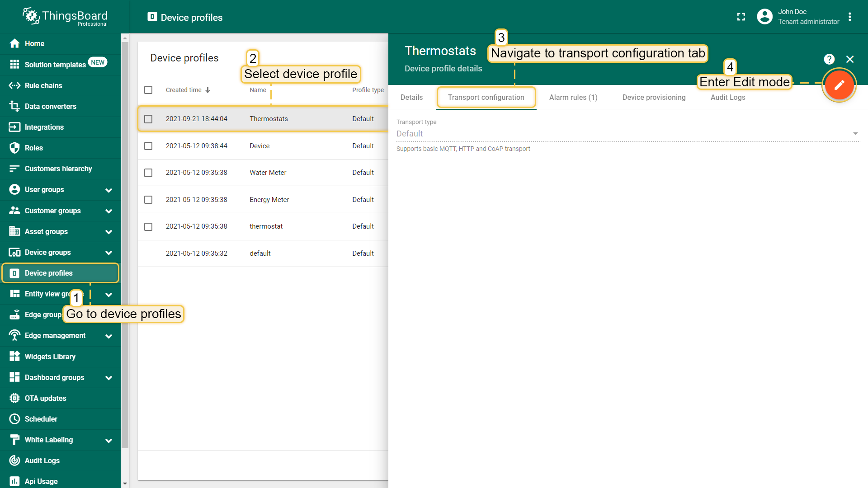Toggle fullscreen mode icon in header
868x488 pixels.
741,17
